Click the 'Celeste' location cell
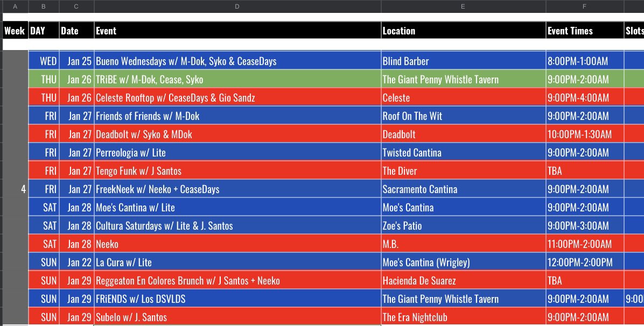The width and height of the screenshot is (644, 326). (x=463, y=97)
